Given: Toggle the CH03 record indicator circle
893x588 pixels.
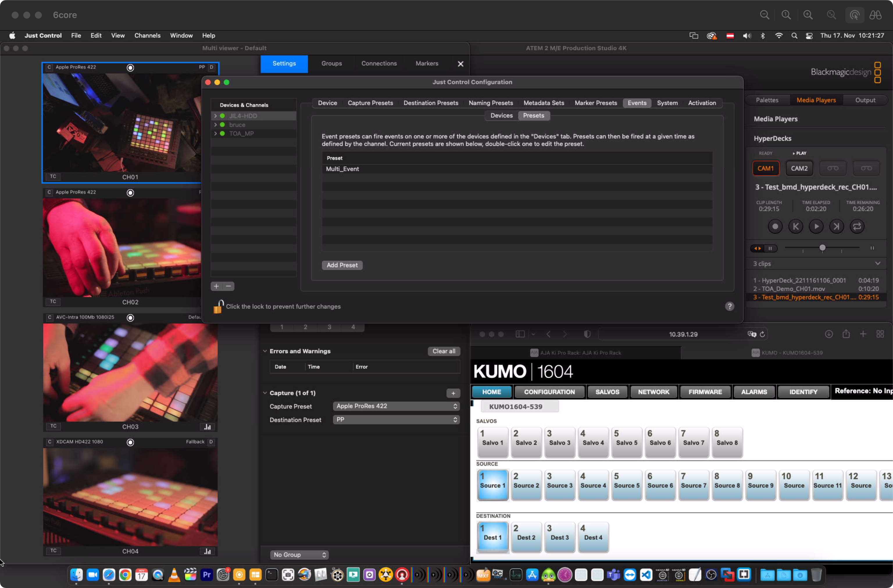Looking at the screenshot, I should (130, 318).
